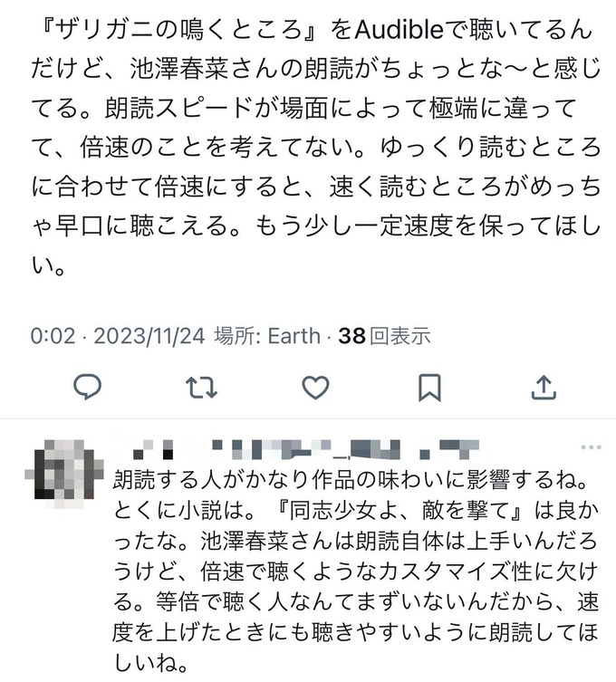The image size is (616, 682).
Task: Click the 0:02 timestamp
Action: tap(53, 336)
